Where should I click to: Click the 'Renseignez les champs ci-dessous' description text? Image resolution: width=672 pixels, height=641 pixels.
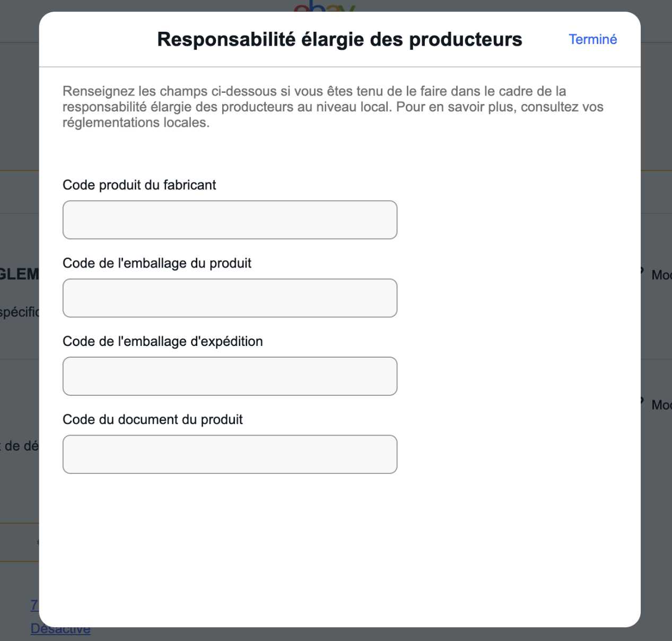tap(333, 107)
